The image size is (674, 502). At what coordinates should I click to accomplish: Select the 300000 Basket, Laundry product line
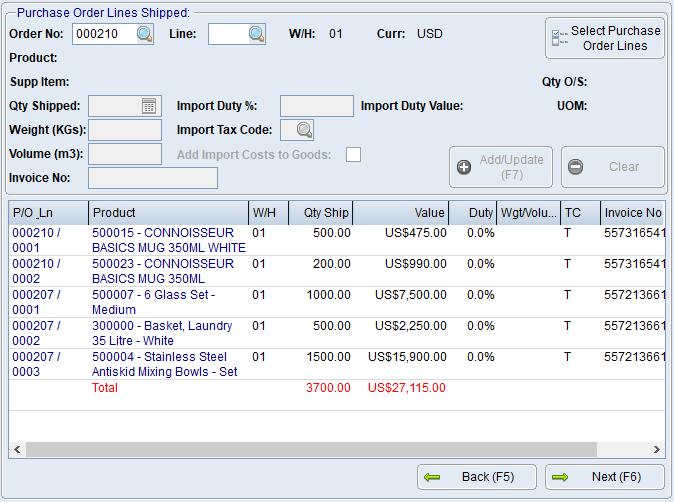pyautogui.click(x=162, y=333)
